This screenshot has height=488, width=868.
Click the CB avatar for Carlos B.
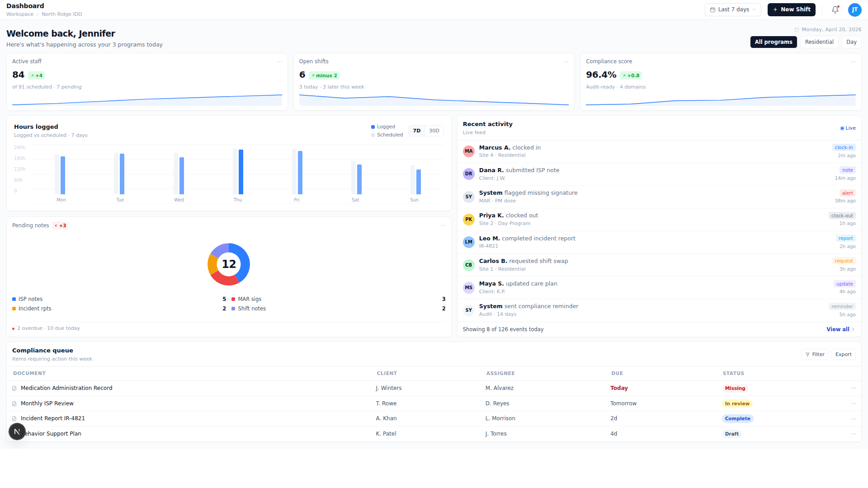coord(469,265)
